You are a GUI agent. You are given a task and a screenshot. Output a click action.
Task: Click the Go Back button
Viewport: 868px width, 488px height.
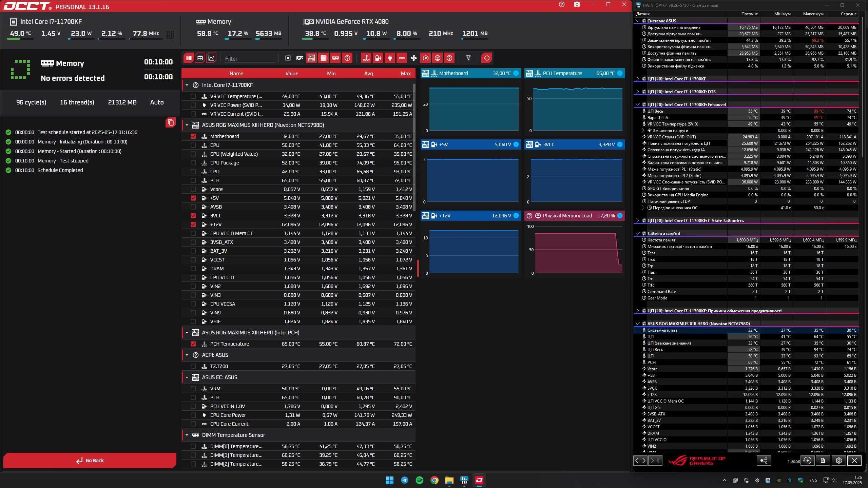[90, 461]
